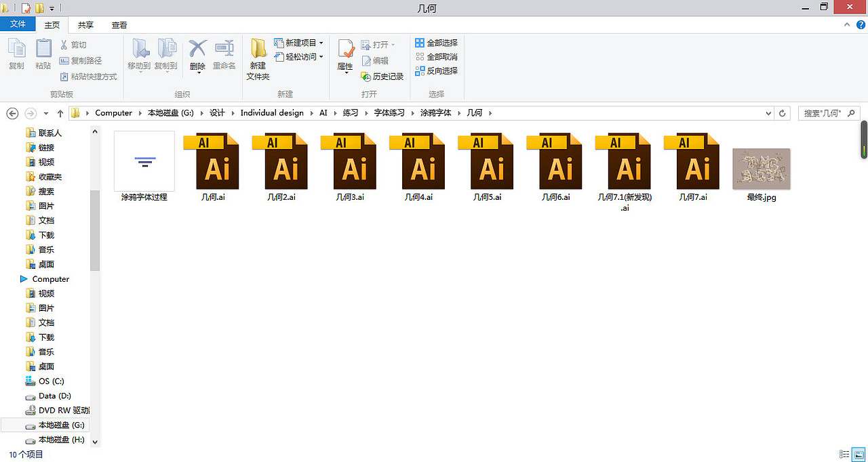Open the 轻松访问 (Easy access) dropdown
The height and width of the screenshot is (462, 868).
pos(300,57)
